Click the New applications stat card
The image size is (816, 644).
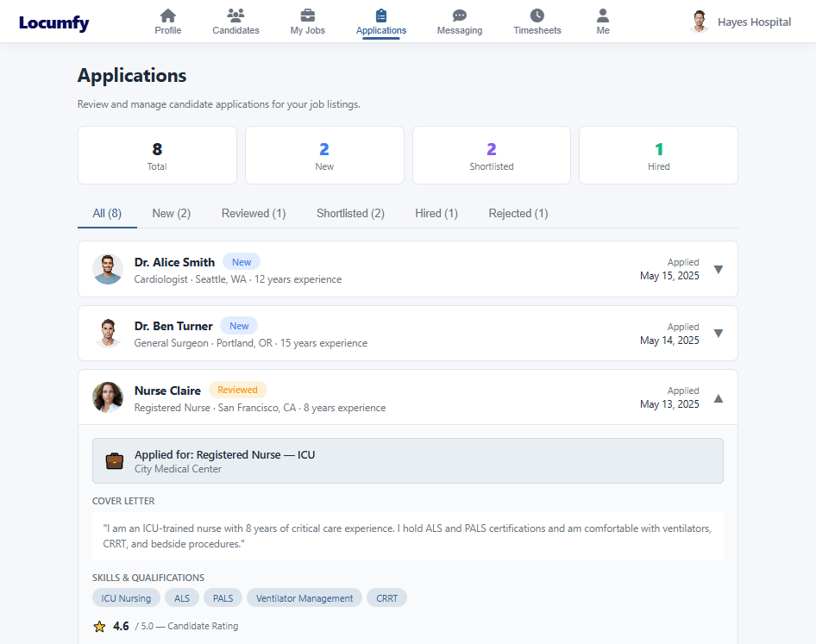(324, 155)
